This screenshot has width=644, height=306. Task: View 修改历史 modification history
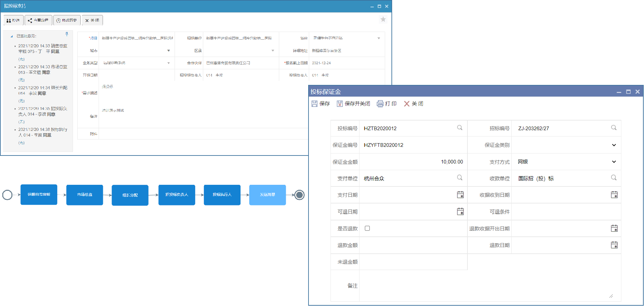pos(67,20)
